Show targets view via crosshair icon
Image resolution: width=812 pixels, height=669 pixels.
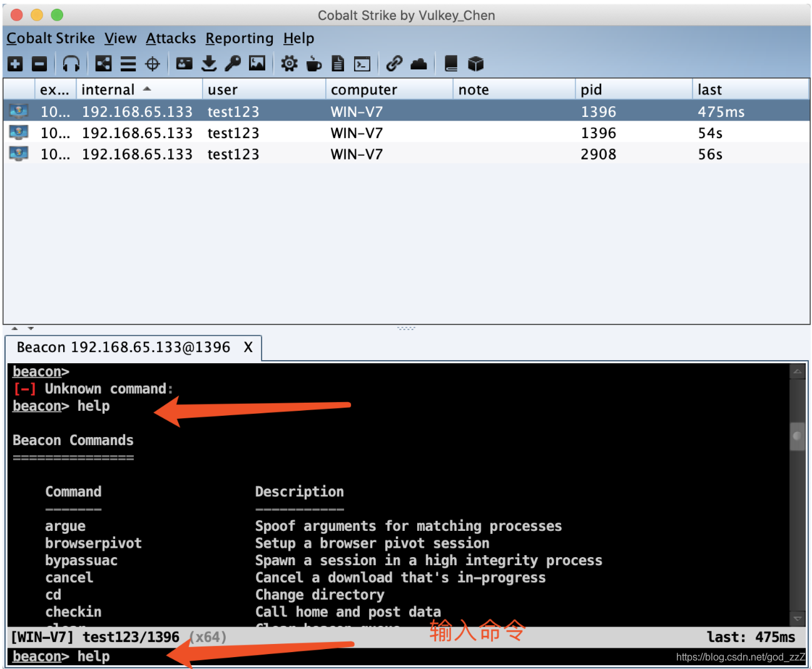153,63
